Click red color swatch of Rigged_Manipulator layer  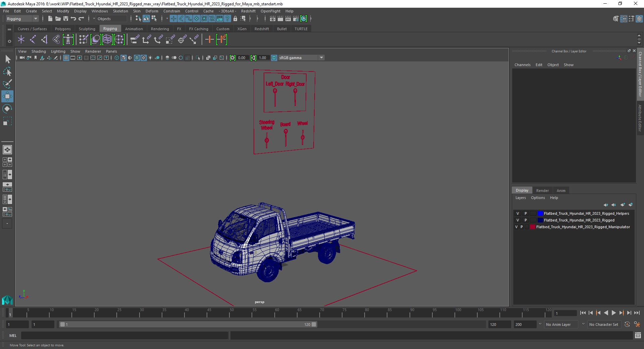(532, 227)
